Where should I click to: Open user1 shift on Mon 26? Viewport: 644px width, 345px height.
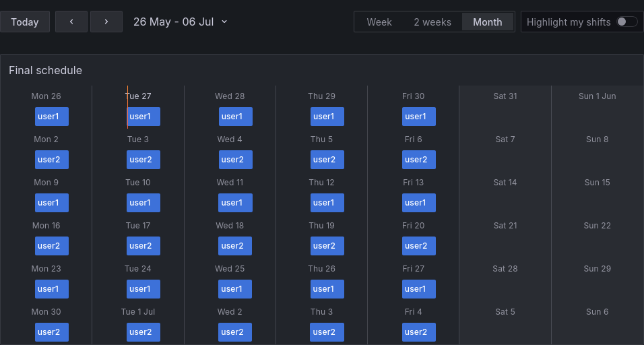click(x=52, y=117)
